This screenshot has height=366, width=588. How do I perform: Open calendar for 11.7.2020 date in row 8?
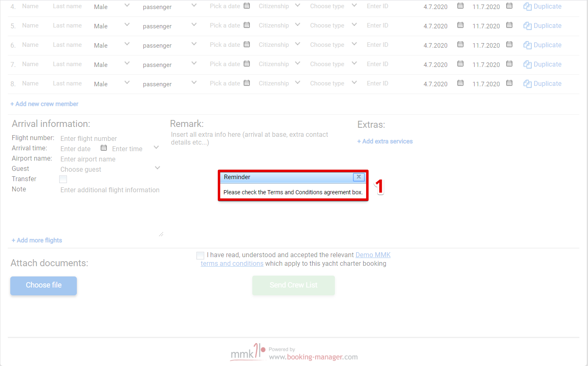(509, 83)
